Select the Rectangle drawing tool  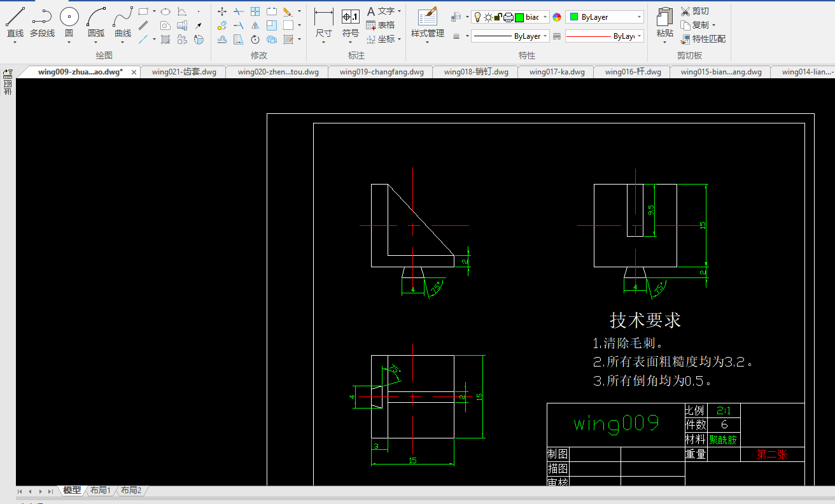[x=143, y=11]
